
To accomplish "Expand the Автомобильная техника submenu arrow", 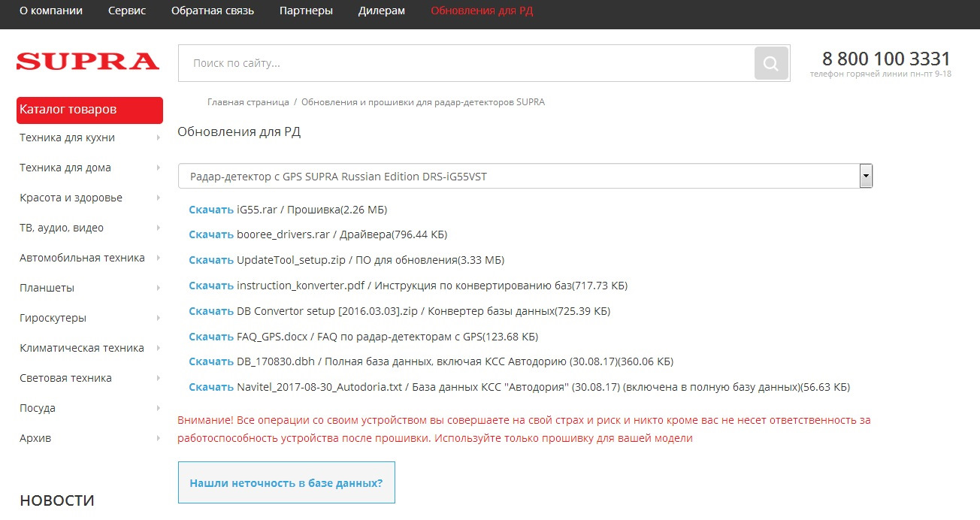I will click(x=159, y=258).
